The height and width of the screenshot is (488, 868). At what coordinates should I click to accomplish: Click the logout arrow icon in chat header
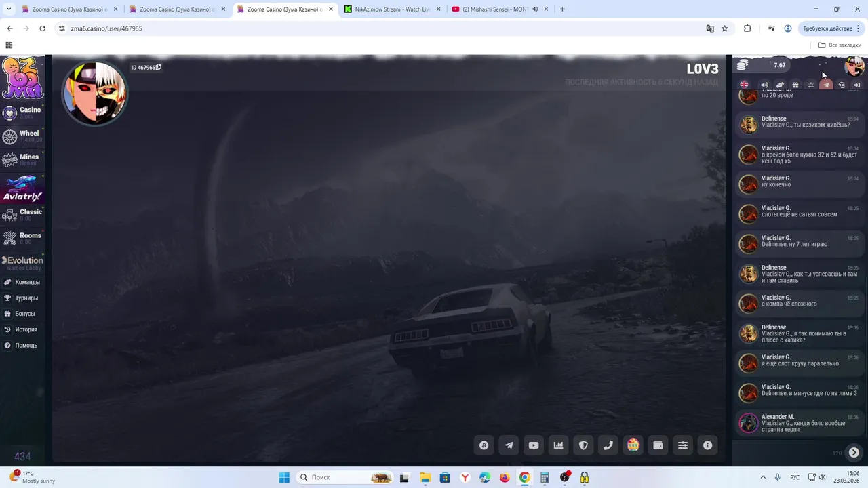(x=856, y=85)
